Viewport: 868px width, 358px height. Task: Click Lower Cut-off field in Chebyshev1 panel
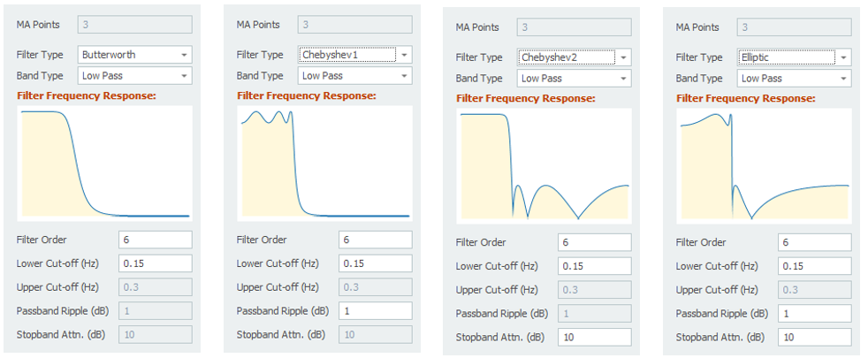(375, 263)
